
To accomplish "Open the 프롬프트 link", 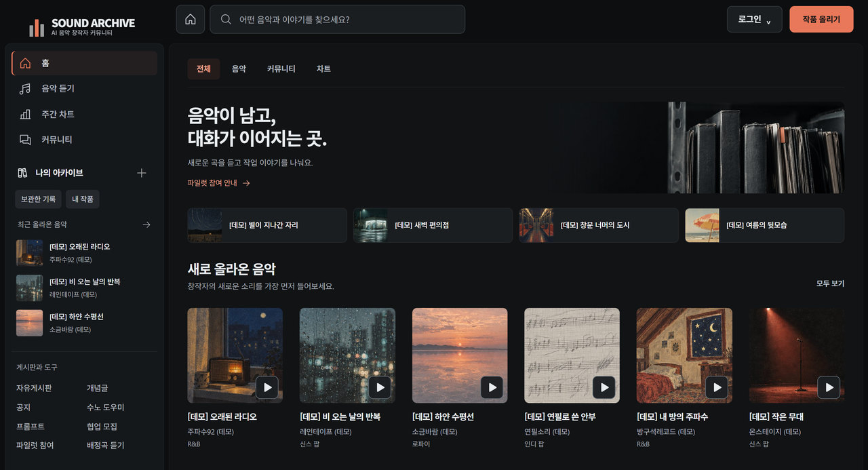I will [x=31, y=427].
